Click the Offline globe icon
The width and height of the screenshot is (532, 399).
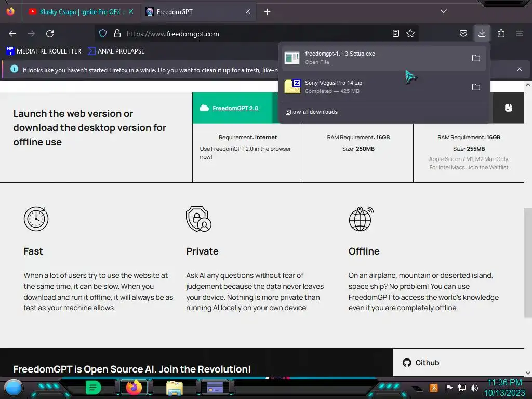(361, 219)
